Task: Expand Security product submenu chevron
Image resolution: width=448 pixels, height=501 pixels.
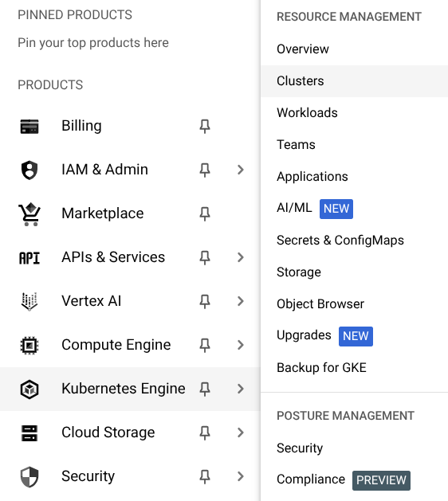Action: coord(241,476)
